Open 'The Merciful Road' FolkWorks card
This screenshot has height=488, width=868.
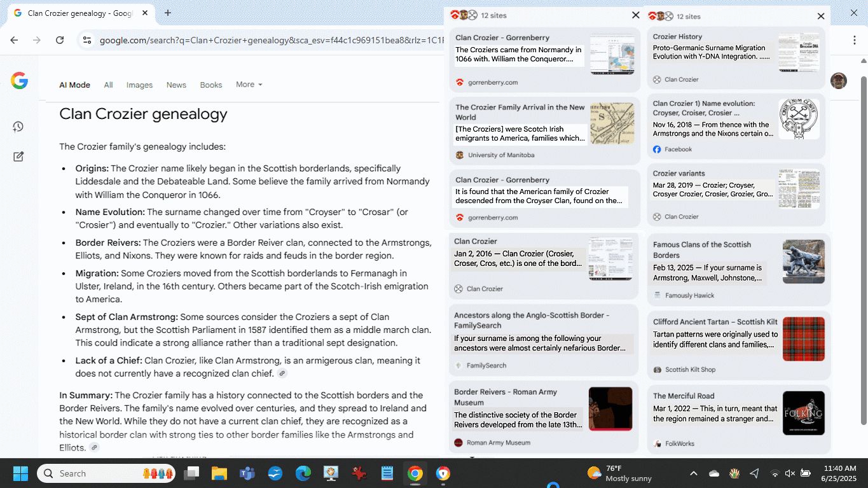(x=739, y=419)
